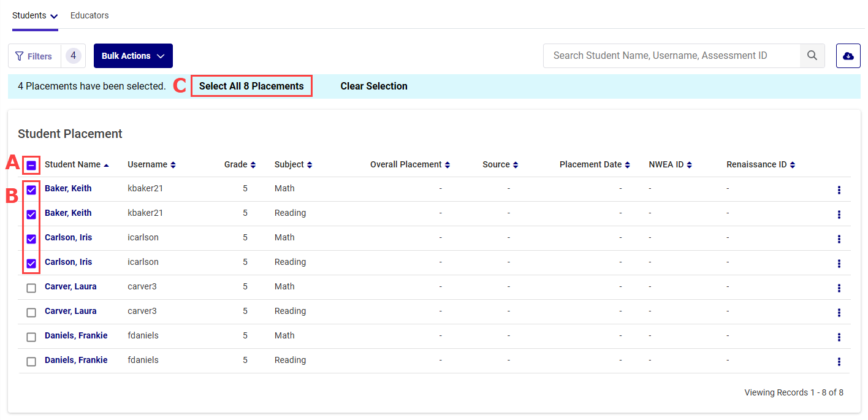Uncheck the select-all checkbox in the header

pyautogui.click(x=31, y=164)
